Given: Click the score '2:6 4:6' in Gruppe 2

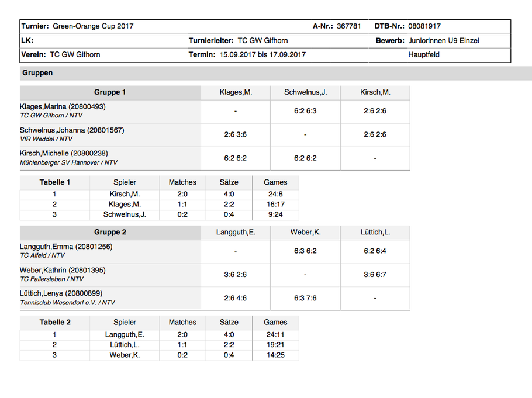Looking at the screenshot, I should (x=236, y=298).
